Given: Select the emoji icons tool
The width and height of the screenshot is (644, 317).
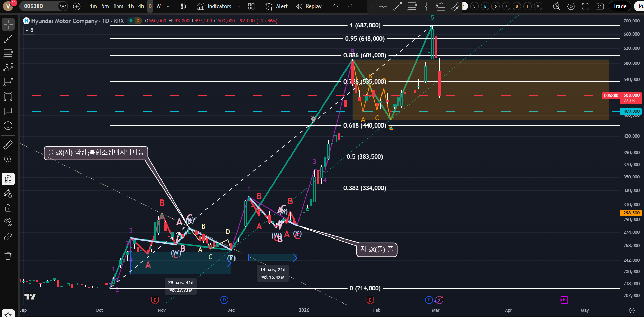Looking at the screenshot, I should (8, 126).
